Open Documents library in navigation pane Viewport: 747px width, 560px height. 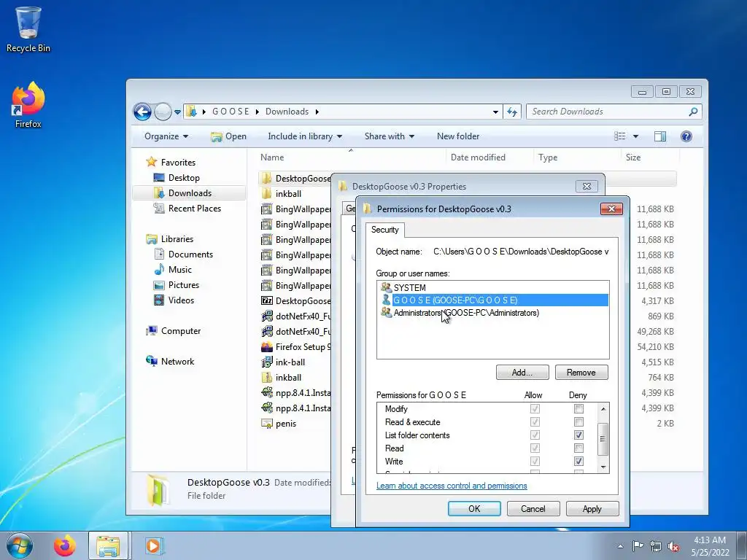(x=190, y=254)
